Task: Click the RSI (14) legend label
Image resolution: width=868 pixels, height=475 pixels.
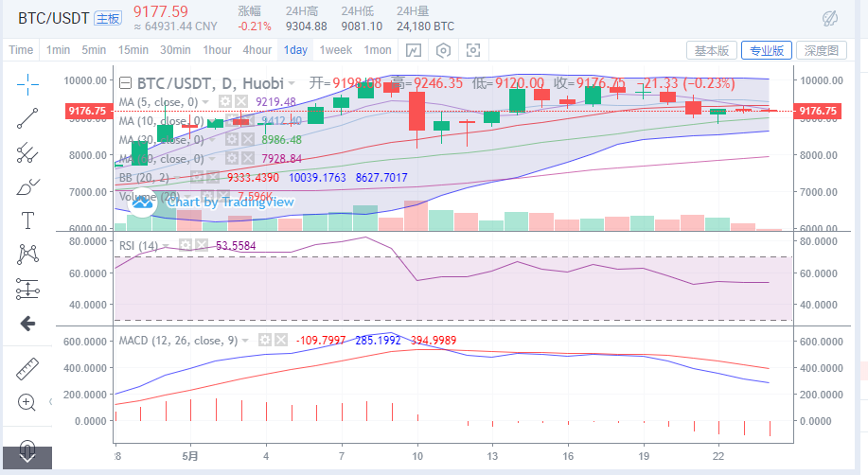Action: [138, 245]
